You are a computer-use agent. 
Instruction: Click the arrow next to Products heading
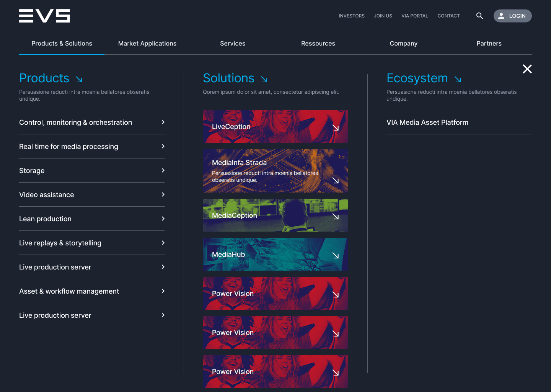point(79,79)
